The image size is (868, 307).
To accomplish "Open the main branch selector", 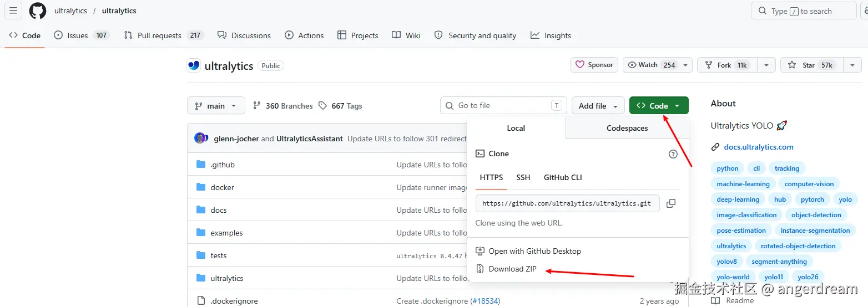I will pyautogui.click(x=216, y=106).
